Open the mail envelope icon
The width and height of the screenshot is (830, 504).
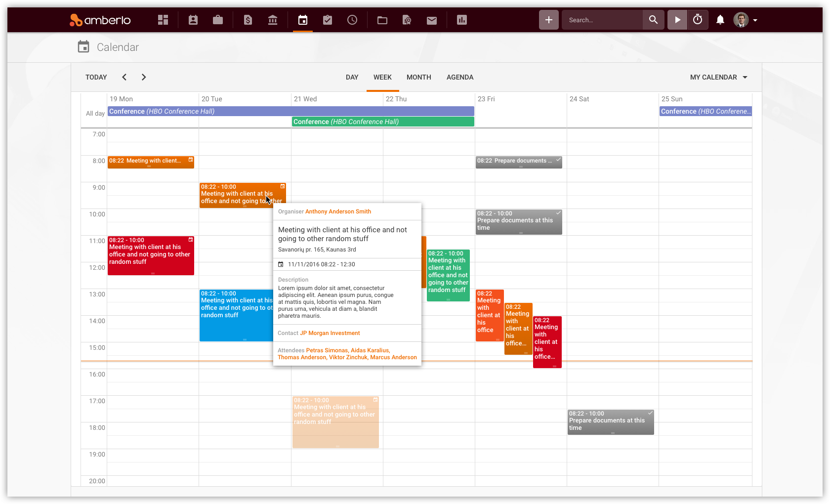pyautogui.click(x=432, y=20)
